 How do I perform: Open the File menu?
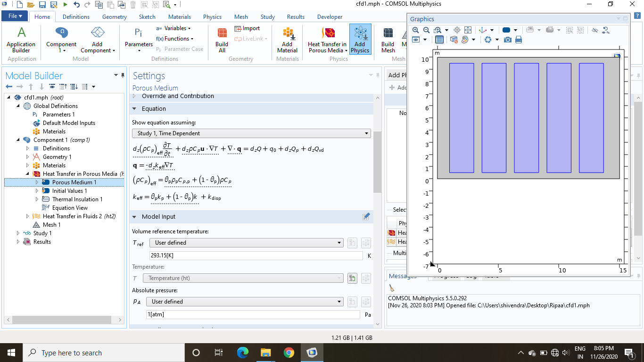click(15, 16)
